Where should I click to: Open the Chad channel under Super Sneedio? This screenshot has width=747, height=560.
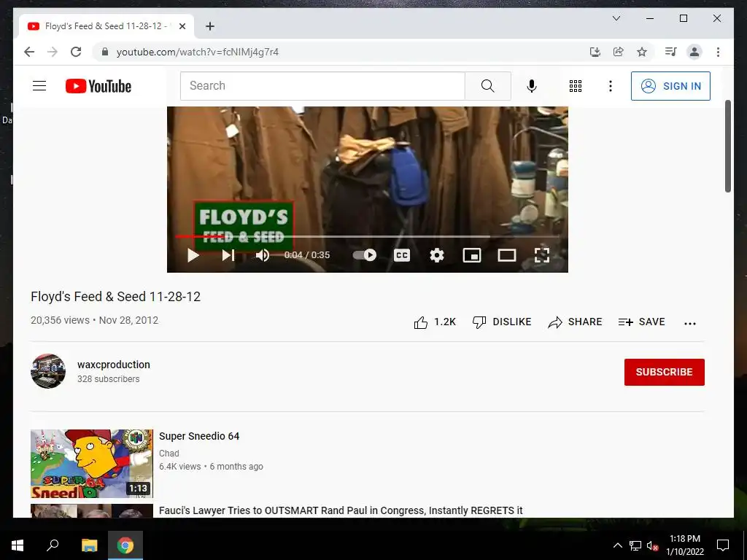point(169,454)
